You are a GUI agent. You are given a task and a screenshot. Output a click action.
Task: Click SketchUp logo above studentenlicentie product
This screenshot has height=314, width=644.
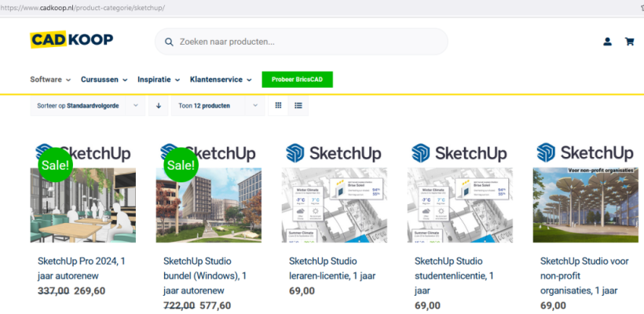459,153
